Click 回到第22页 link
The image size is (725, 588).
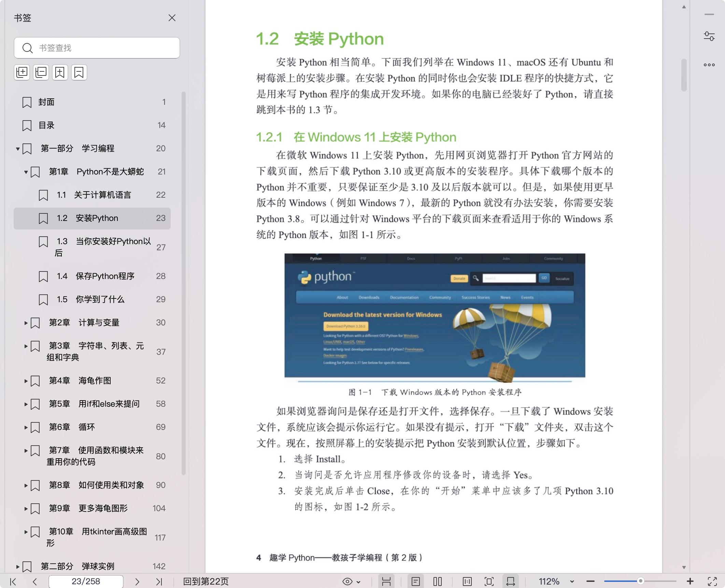pos(206,582)
